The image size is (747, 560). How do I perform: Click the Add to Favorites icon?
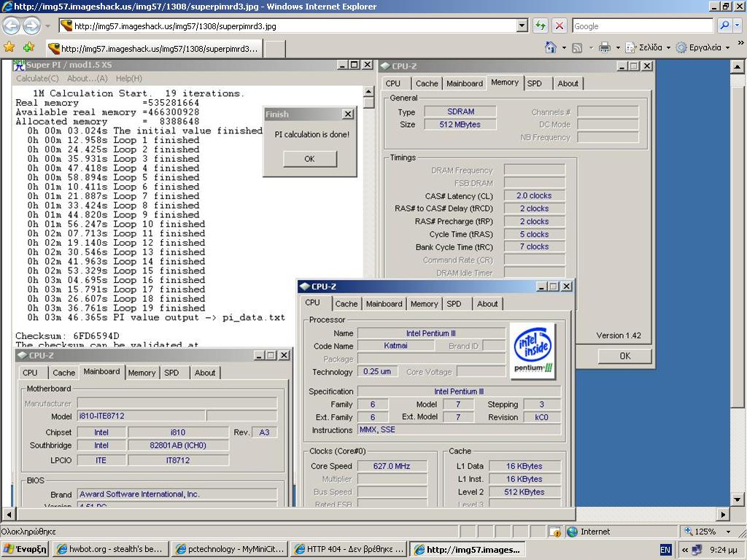coord(28,47)
